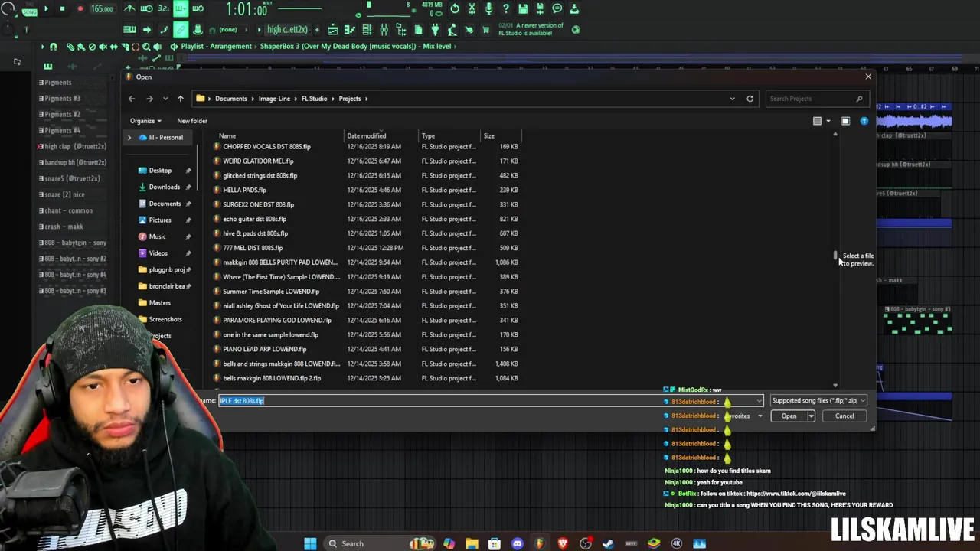The width and height of the screenshot is (980, 551).
Task: Open the Playlist view icon in toolbar
Action: tap(333, 29)
